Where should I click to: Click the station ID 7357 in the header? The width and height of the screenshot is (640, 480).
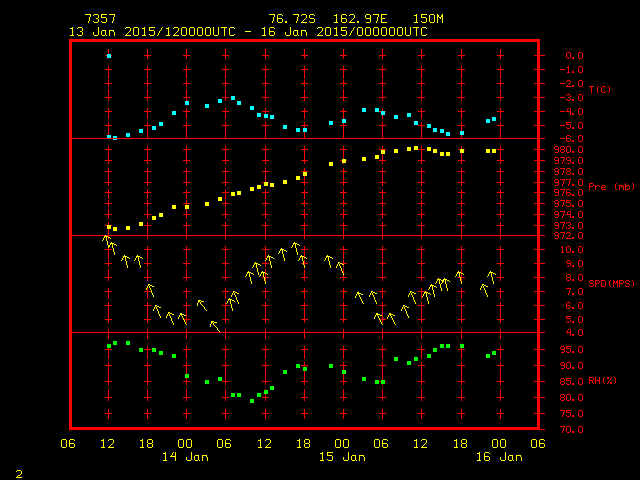100,19
